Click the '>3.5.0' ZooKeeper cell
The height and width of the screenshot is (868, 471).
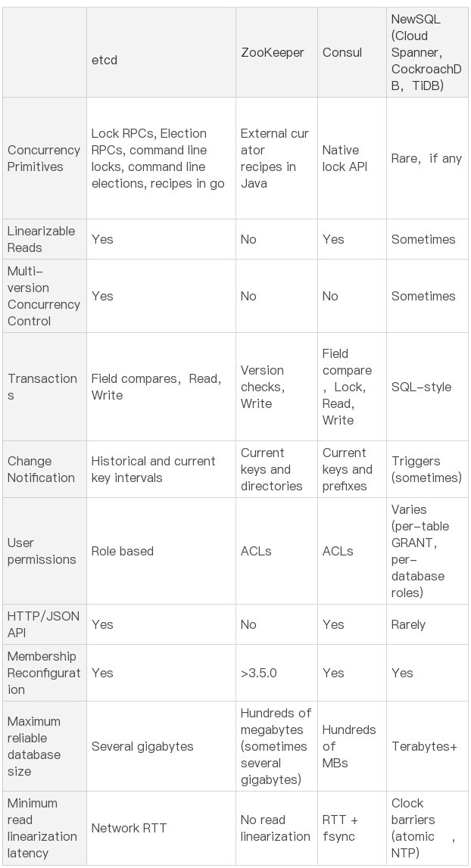(x=261, y=673)
